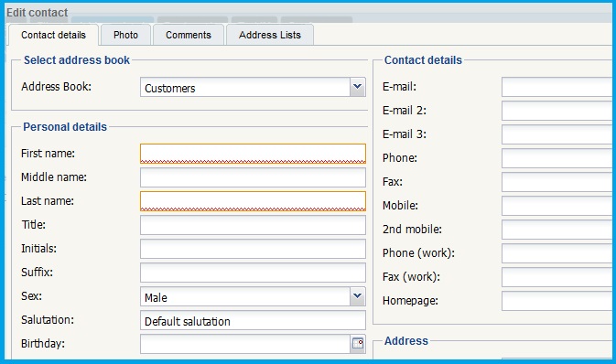Viewport: 616px width, 364px height.
Task: Expand the Sex dropdown arrow
Action: point(358,296)
